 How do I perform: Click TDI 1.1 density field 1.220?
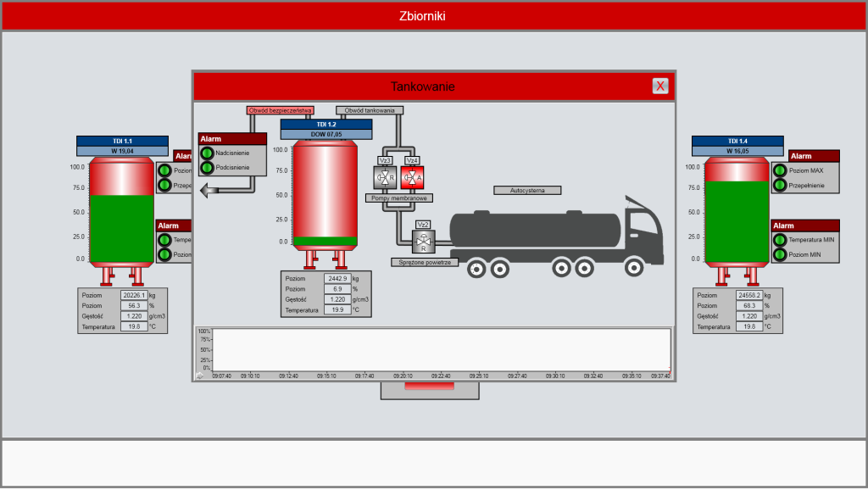point(134,316)
